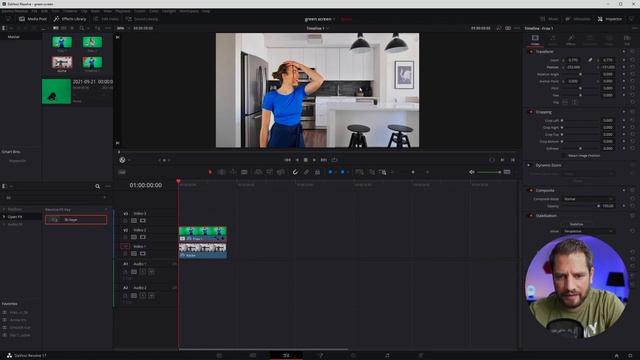Select the Image tab in Inspector

(609, 40)
